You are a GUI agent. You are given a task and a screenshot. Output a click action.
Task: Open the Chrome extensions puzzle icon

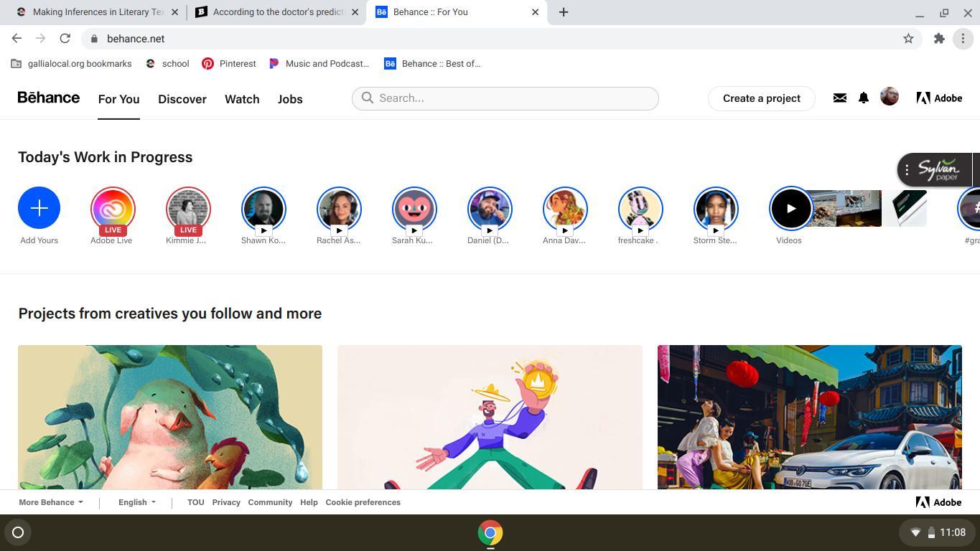point(939,39)
